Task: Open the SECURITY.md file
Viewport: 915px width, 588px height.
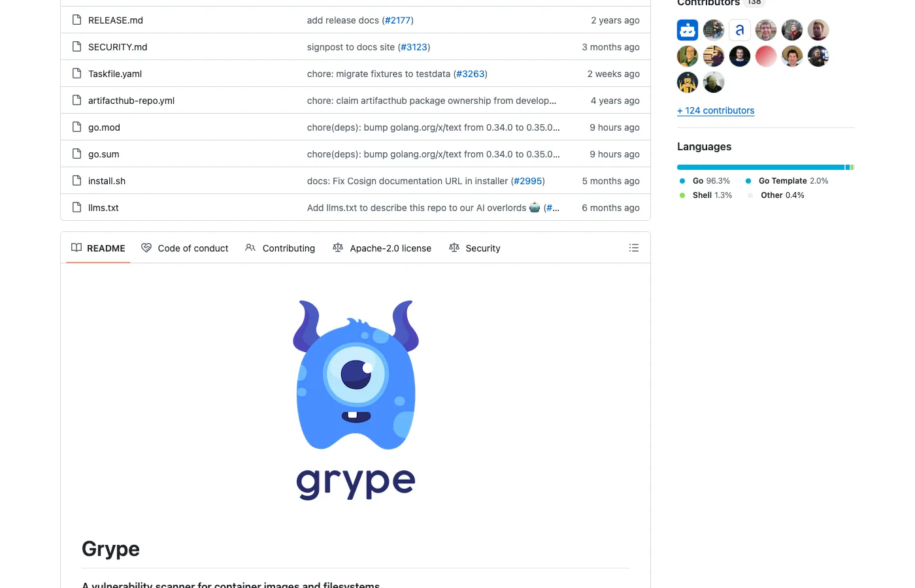Action: (x=118, y=46)
